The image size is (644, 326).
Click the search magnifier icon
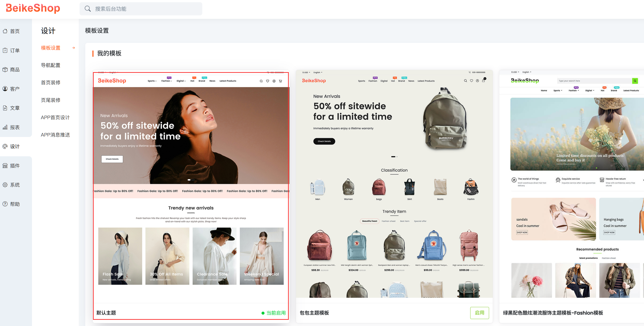(x=88, y=9)
